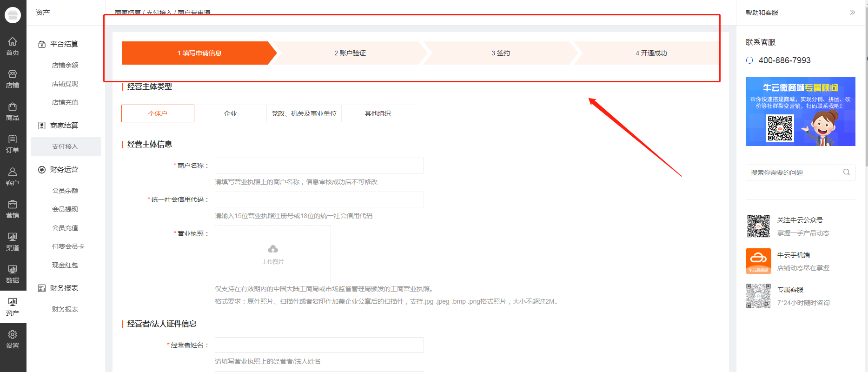Click the 牛云手机端 text link

[x=794, y=255]
